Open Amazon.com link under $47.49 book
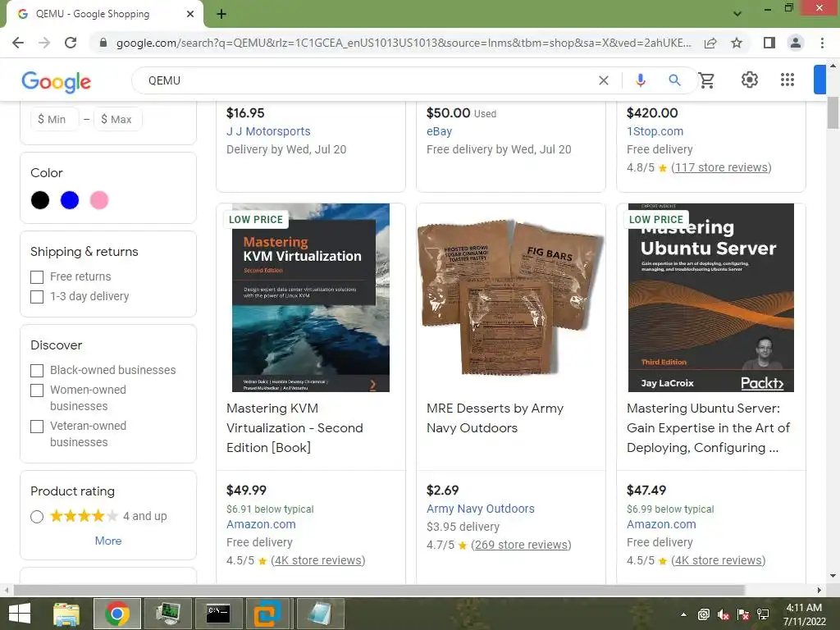 (662, 524)
